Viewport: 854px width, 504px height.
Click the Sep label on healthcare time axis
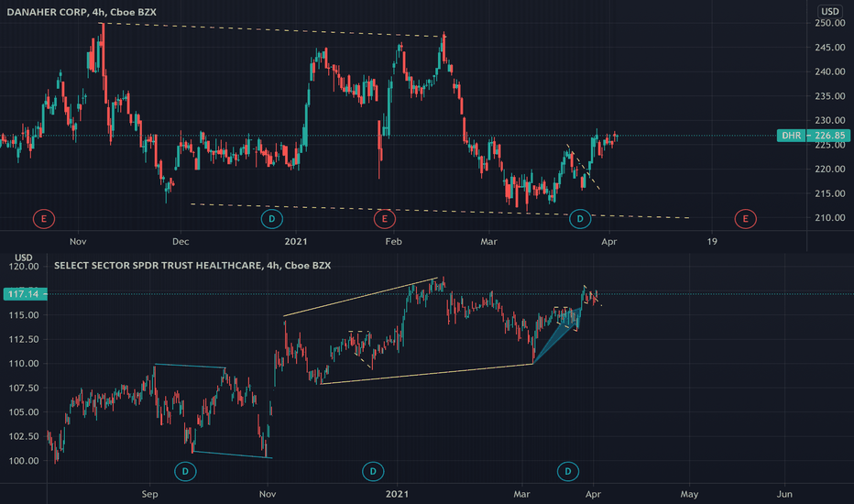click(149, 494)
